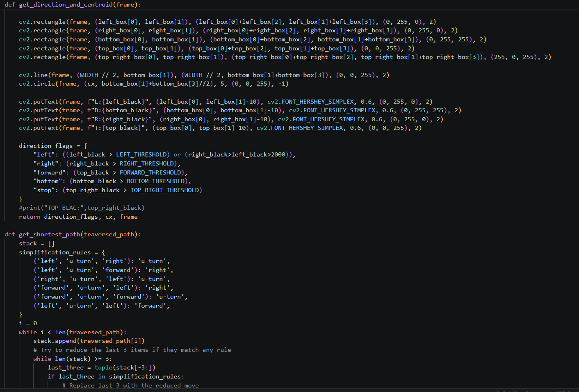Image resolution: width=579 pixels, height=392 pixels.
Task: Click rule ('forward', 'u-turn', 'left'): 'right'
Action: (103, 288)
